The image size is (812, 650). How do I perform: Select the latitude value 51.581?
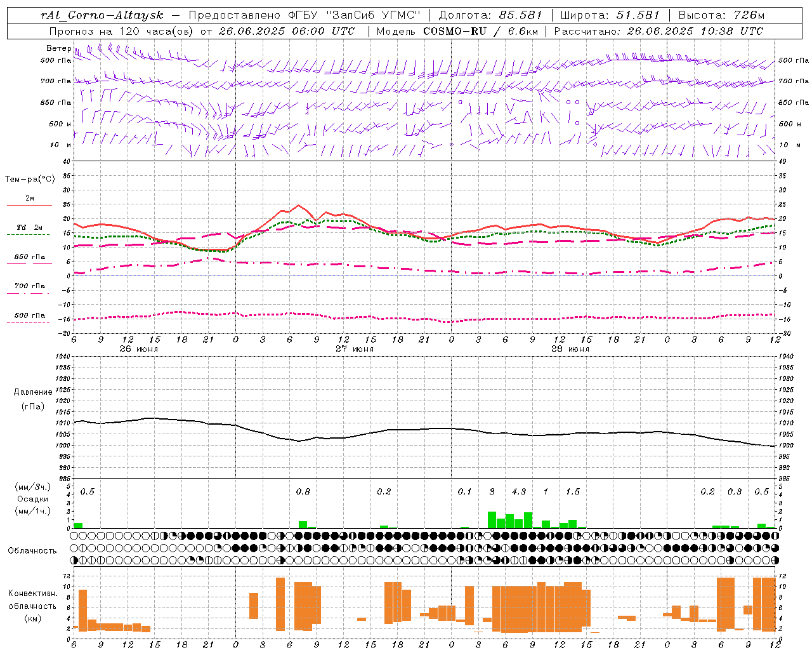pyautogui.click(x=638, y=15)
